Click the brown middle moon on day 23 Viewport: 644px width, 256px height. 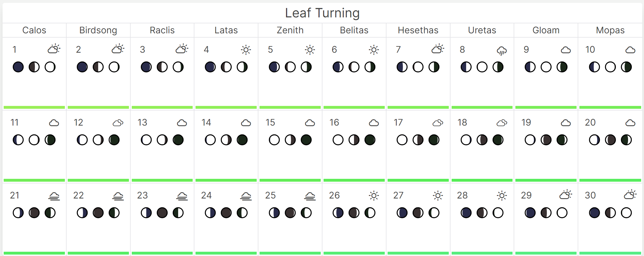[x=162, y=213]
